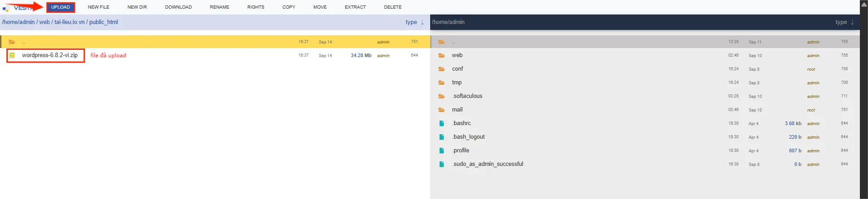Click the .softaculous folder icon
This screenshot has height=199, width=868.
coord(441,96)
